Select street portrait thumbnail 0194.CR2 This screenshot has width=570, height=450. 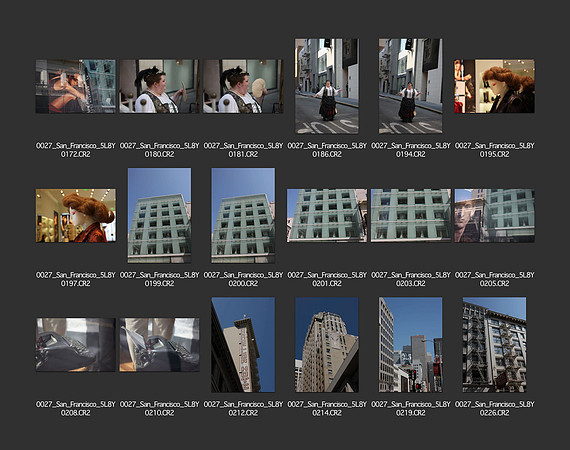[410, 86]
